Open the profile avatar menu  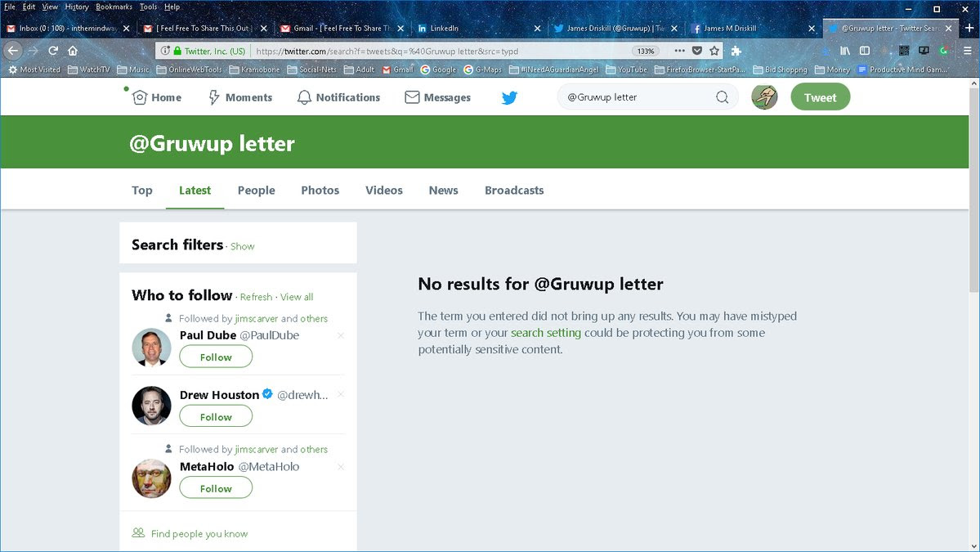(763, 96)
